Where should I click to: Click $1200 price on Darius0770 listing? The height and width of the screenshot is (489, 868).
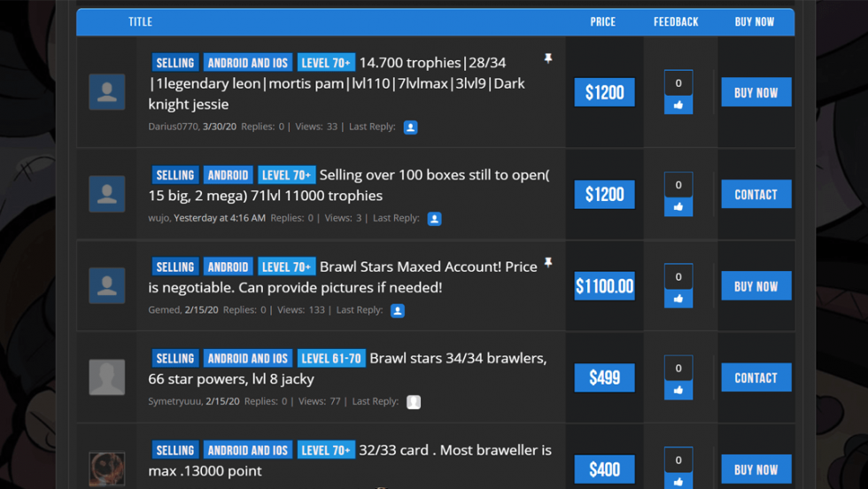tap(604, 92)
